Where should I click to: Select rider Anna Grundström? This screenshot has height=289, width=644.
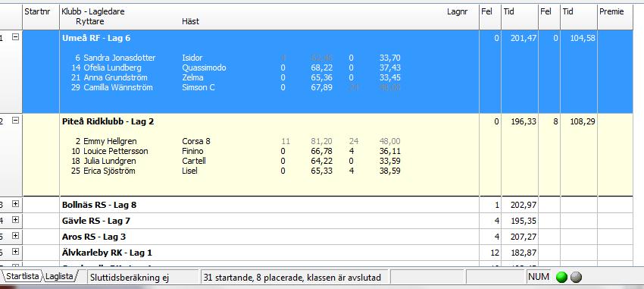pos(115,77)
